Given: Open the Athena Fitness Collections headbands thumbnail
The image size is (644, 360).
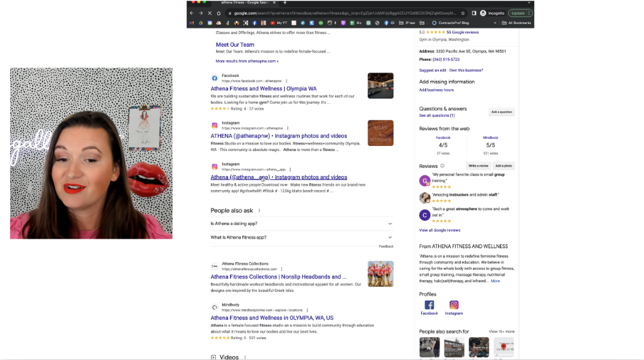Looking at the screenshot, I should 380,274.
